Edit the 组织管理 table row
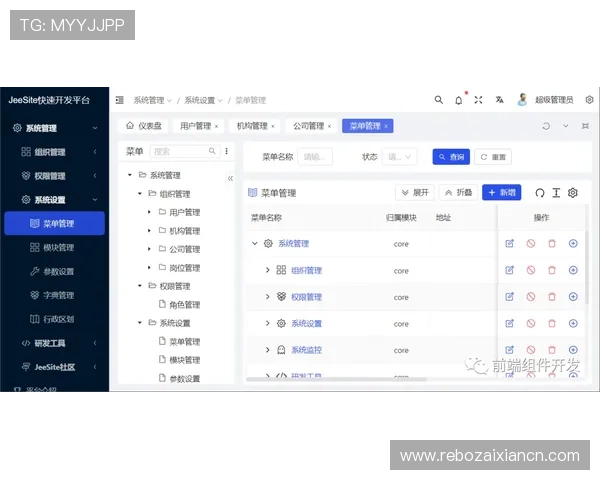The image size is (600, 480). click(509, 270)
